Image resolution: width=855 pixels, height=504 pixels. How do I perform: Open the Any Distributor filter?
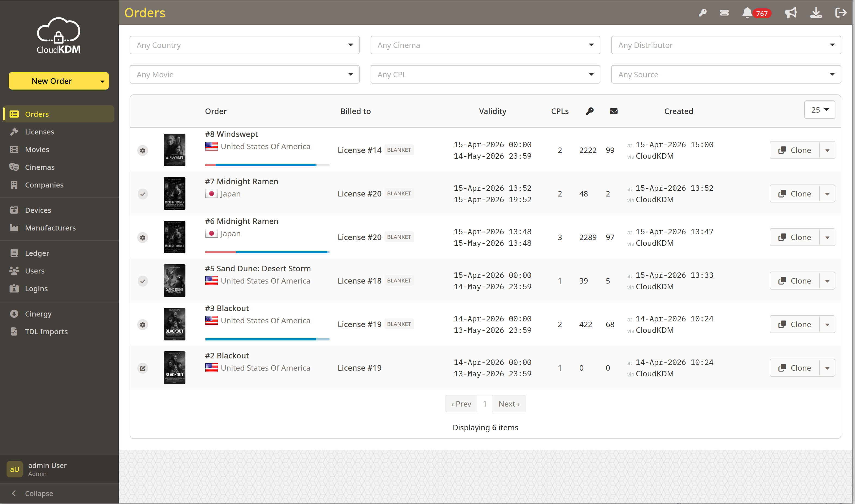pos(726,45)
